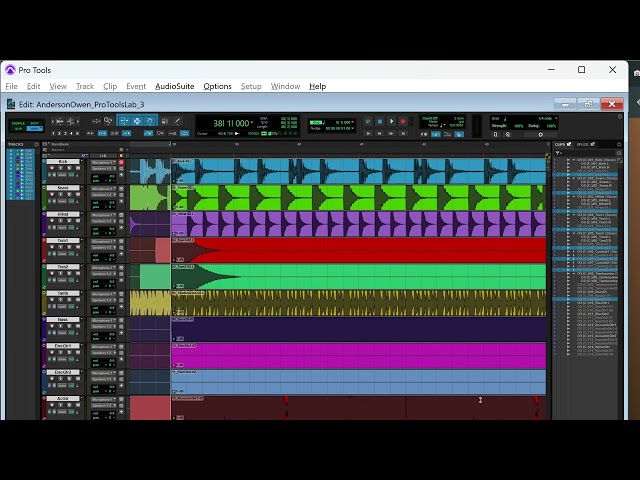Screen dimensions: 640x480
Task: Click the Kick track volume field
Action: [x=103, y=176]
